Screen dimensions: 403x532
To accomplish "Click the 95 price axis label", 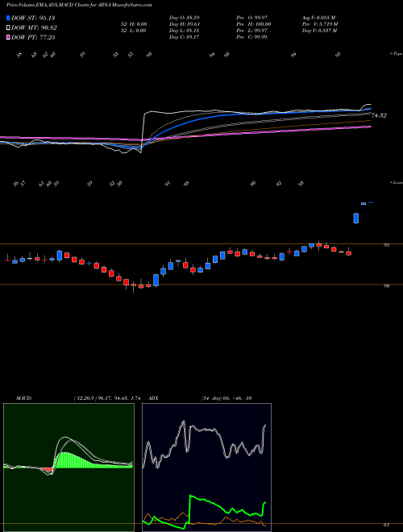I will click(x=386, y=245).
